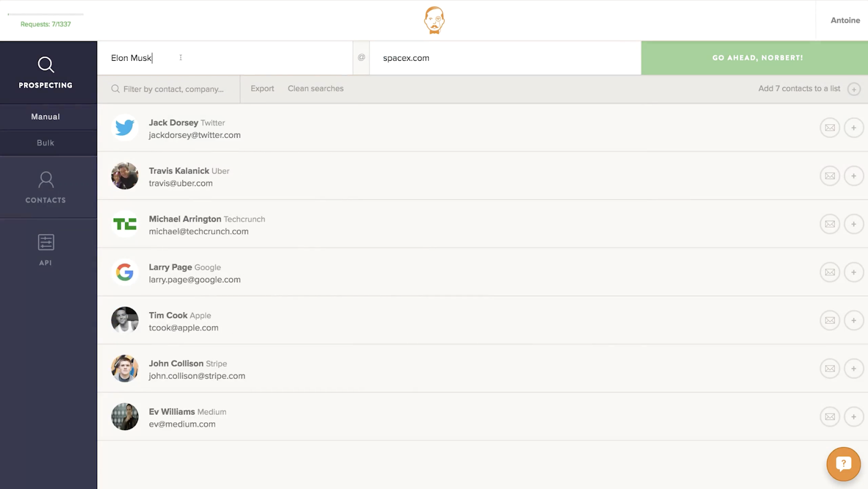Image resolution: width=868 pixels, height=489 pixels.
Task: Add John Collison to a list
Action: 854,369
